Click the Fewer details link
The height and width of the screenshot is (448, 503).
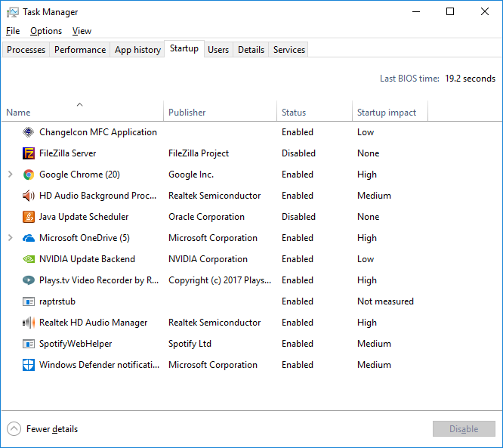click(x=52, y=429)
